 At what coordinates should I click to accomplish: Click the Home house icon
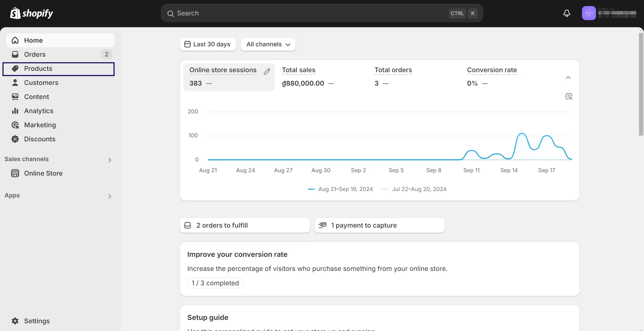(x=15, y=40)
